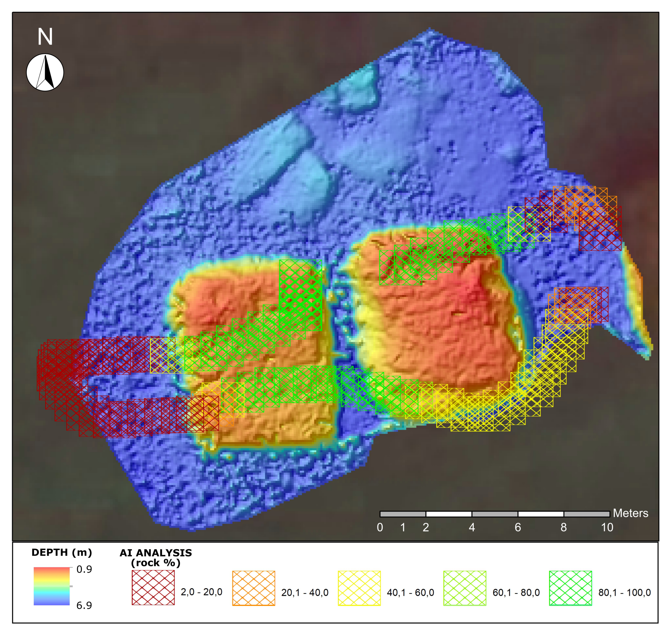Click the AI ANALYSIS (rock %) heading
Viewport: 672px width, 636px height.
point(156,558)
